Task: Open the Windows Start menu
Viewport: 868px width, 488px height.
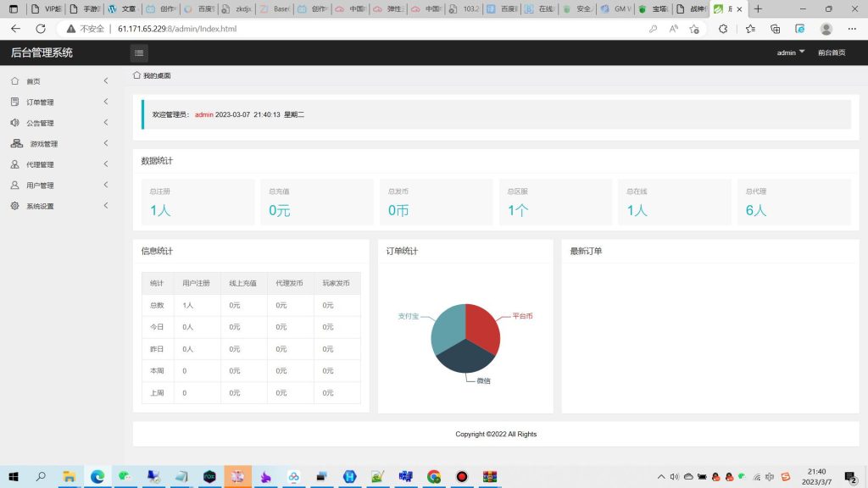Action: tap(14, 477)
